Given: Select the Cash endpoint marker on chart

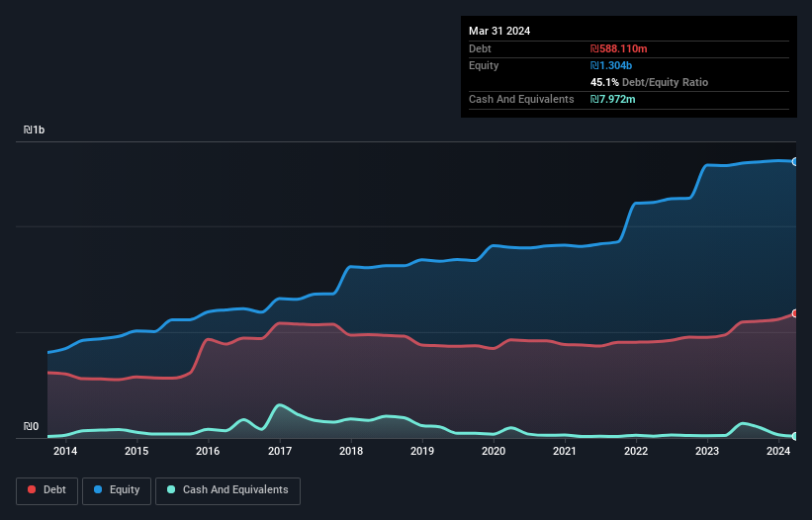Looking at the screenshot, I should [x=795, y=436].
